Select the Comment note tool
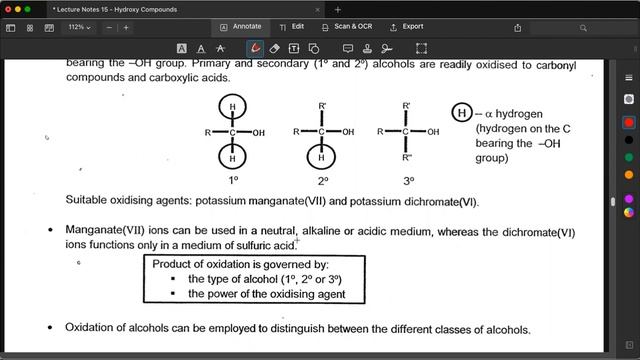640x360 pixels. tap(348, 49)
